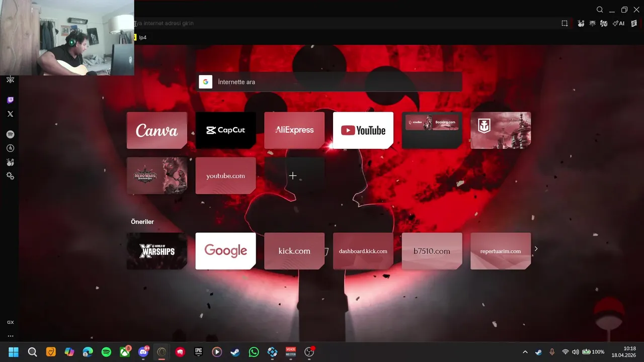
Task: Open the GX panel at the sidebar bottom
Action: point(10,322)
